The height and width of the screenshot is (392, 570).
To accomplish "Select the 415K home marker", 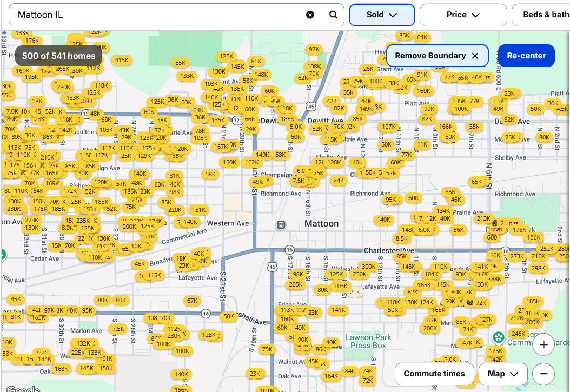I will [122, 60].
